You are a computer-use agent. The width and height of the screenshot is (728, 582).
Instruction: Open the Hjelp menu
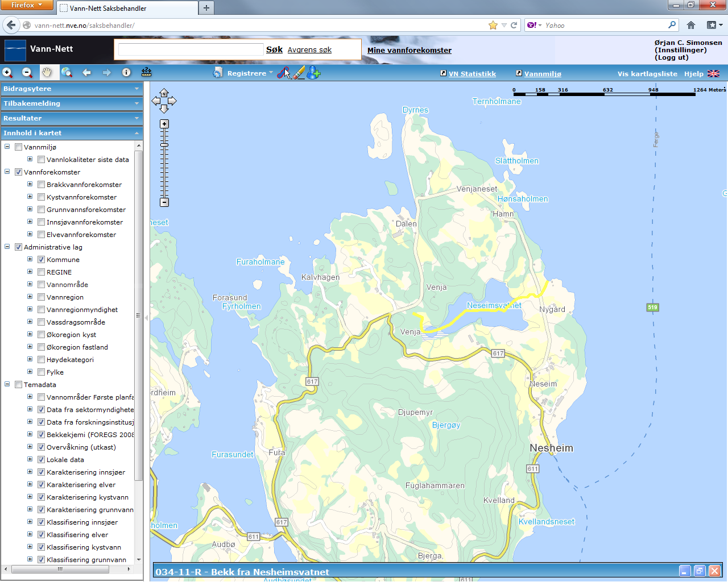693,74
